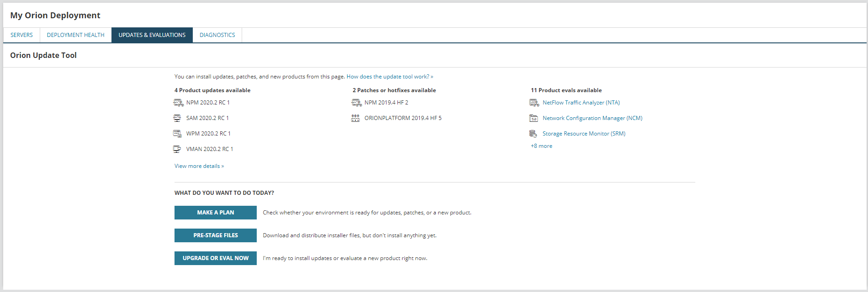This screenshot has height=292, width=868.
Task: Click the ORIONPLATFORM 2019.4 HF 5 icon
Action: (355, 118)
